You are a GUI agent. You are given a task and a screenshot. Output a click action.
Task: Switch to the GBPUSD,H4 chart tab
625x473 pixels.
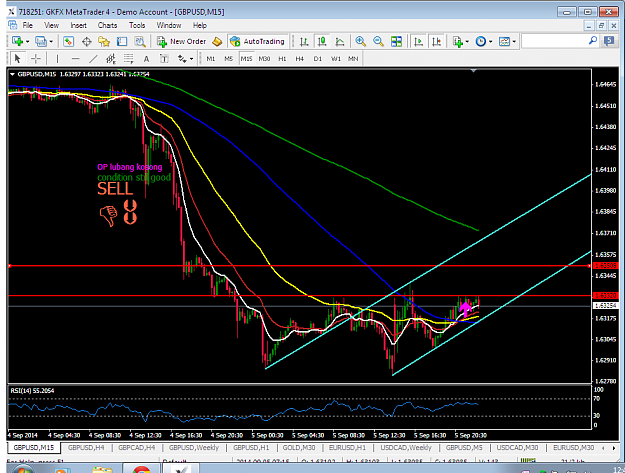point(86,447)
